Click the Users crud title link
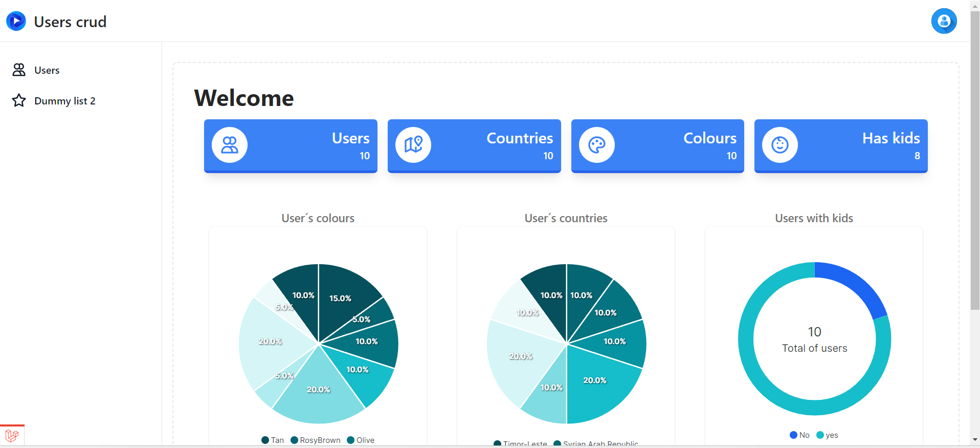Image resolution: width=980 pixels, height=448 pixels. coord(70,22)
